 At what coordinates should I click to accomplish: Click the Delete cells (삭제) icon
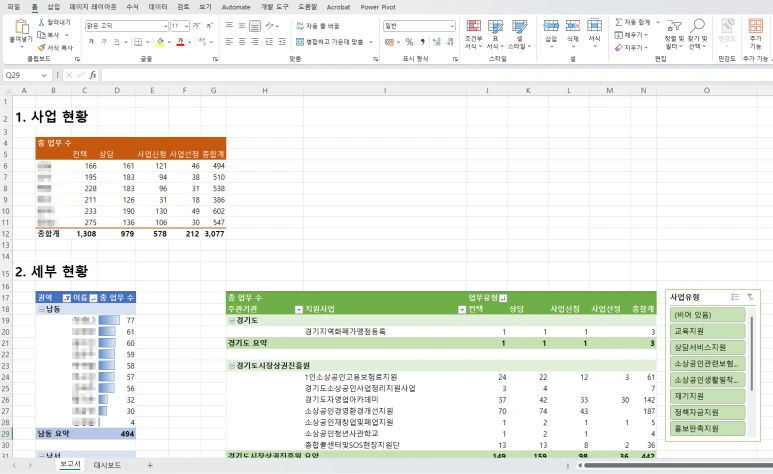coord(573,26)
